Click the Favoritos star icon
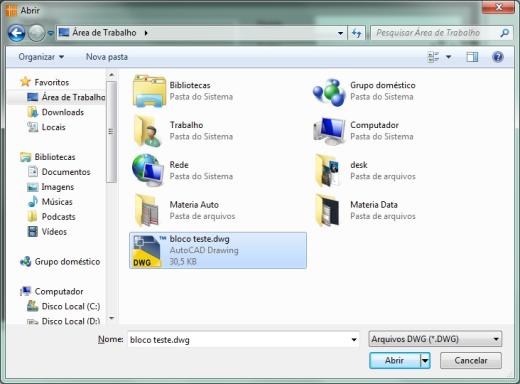The width and height of the screenshot is (520, 384). (25, 82)
